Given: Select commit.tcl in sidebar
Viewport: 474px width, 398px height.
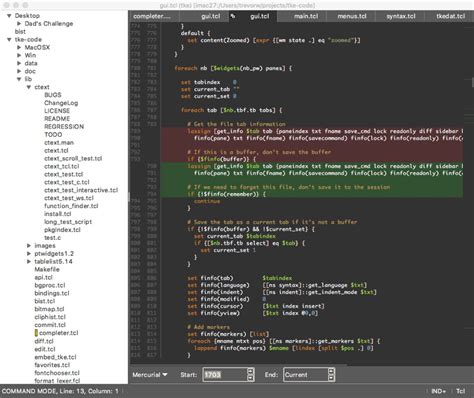Looking at the screenshot, I should (x=50, y=325).
